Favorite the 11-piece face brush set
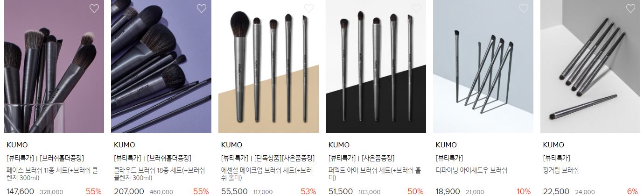Screen dimensions: 644x196 click(x=94, y=8)
